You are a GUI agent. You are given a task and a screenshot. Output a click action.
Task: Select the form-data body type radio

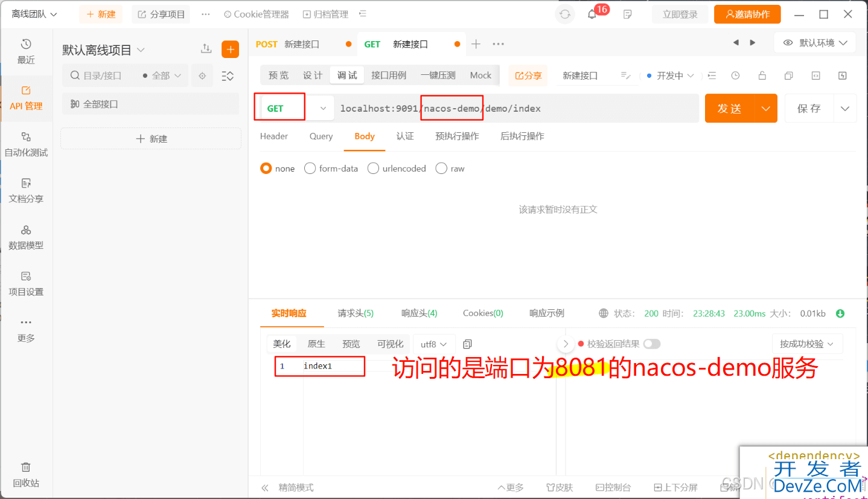(x=310, y=169)
